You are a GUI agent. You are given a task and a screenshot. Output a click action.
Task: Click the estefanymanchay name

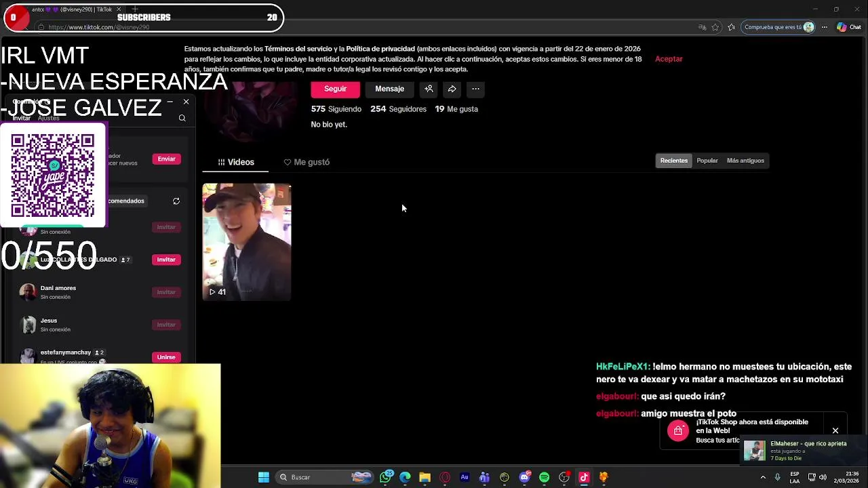66,352
